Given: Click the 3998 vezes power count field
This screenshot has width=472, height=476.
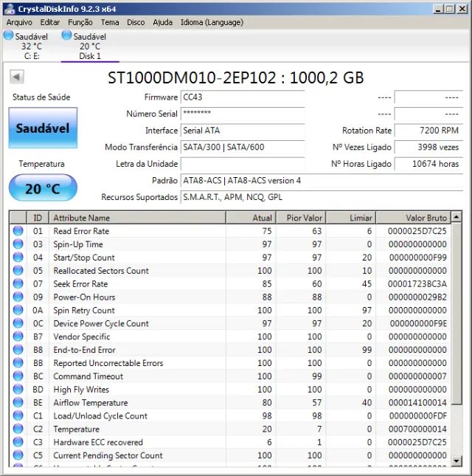Looking at the screenshot, I should coord(428,147).
